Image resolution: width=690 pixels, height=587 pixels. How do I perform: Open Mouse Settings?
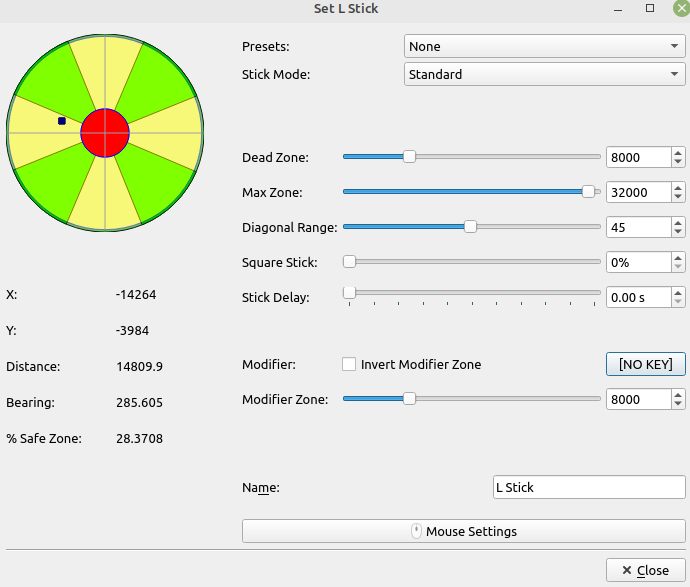[463, 531]
